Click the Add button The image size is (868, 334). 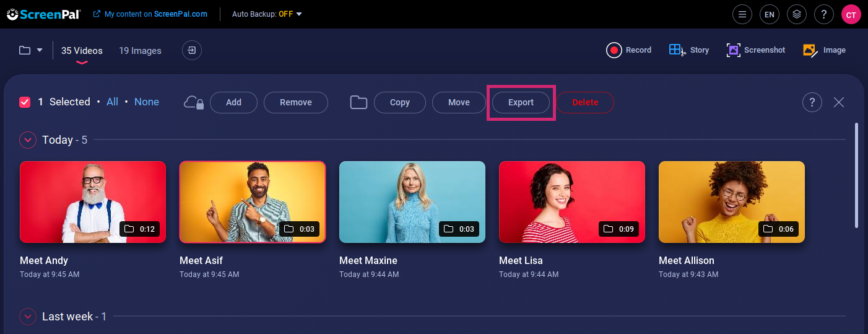233,102
